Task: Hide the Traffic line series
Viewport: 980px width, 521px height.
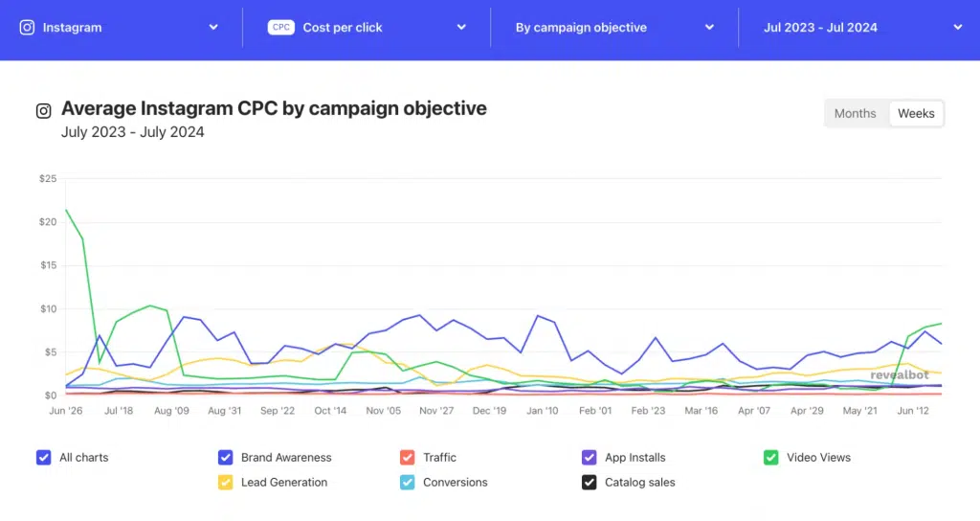Action: coord(408,458)
